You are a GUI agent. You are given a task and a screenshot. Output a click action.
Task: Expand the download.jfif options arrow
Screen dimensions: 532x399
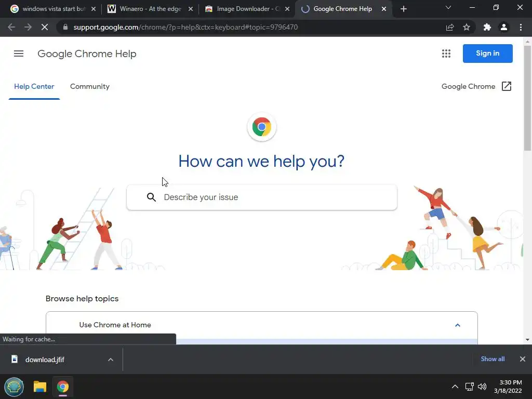111,360
